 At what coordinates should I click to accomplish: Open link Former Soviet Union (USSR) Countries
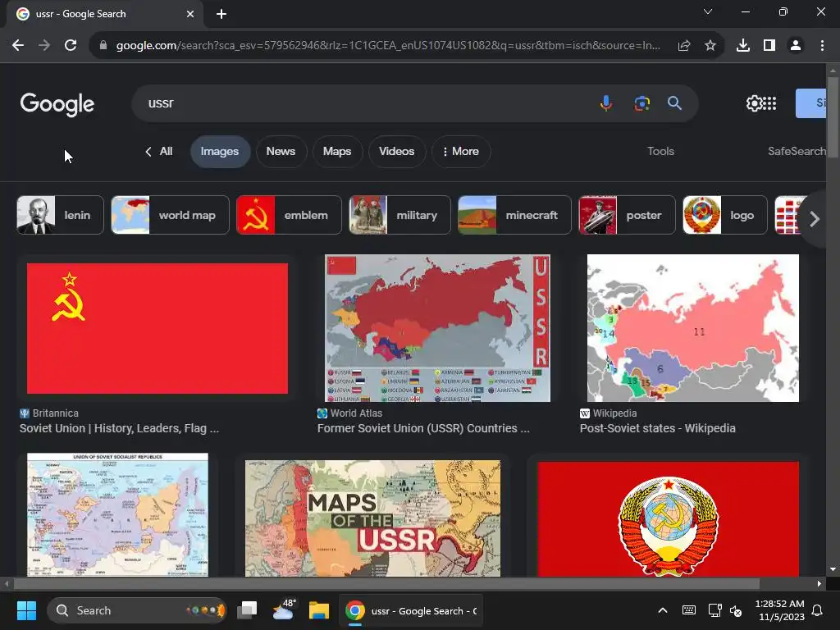(423, 428)
